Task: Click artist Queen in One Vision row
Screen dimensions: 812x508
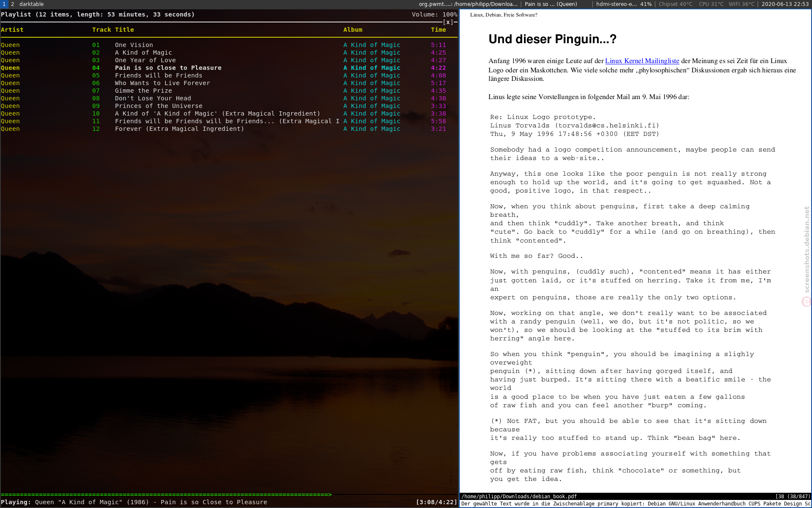Action: pos(10,45)
